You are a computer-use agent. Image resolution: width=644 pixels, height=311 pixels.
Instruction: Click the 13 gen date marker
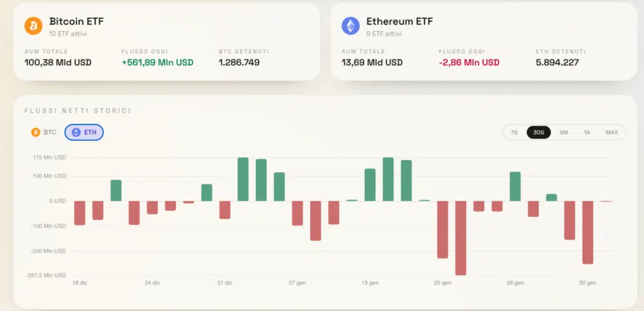369,283
